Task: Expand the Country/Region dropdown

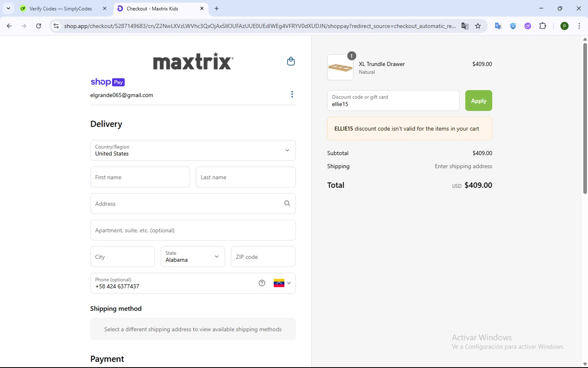Action: click(193, 150)
